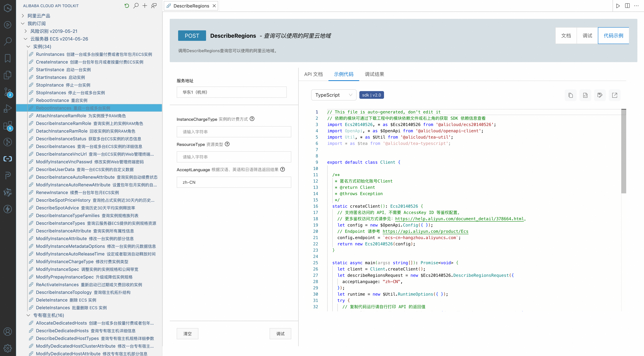Switch to the 调试结果 tab
This screenshot has width=644, height=356.
374,74
